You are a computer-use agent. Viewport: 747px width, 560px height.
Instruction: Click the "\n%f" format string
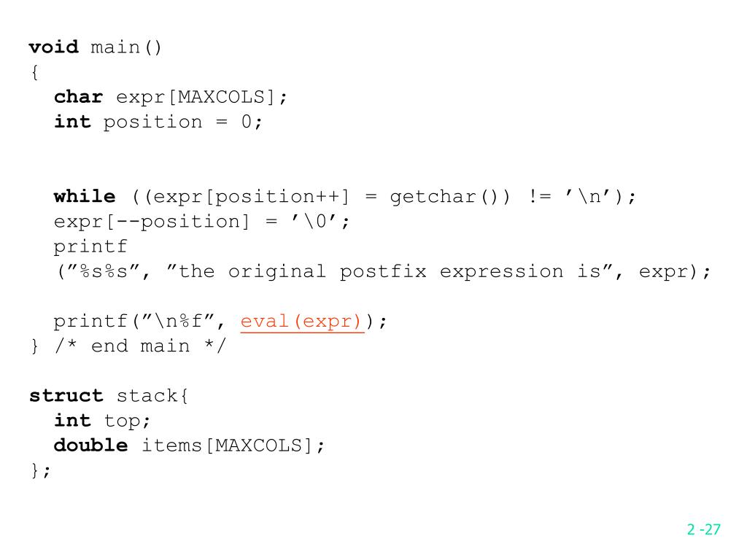pos(179,322)
